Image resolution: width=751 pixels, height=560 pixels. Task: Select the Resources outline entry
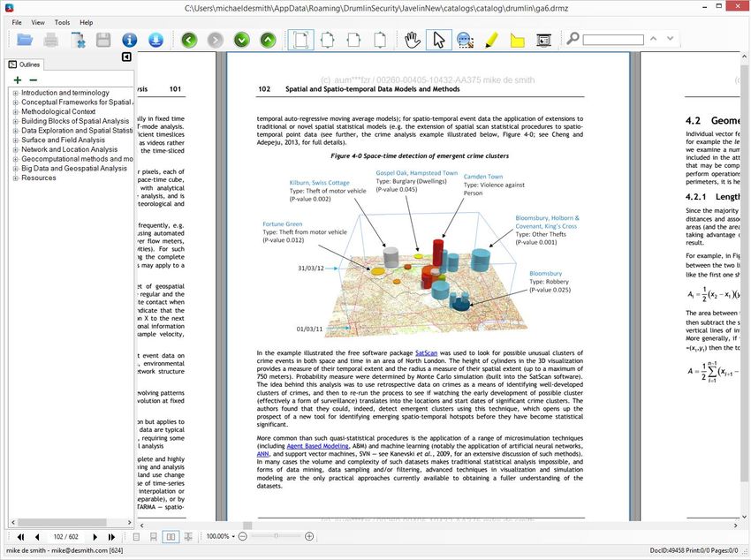(38, 178)
